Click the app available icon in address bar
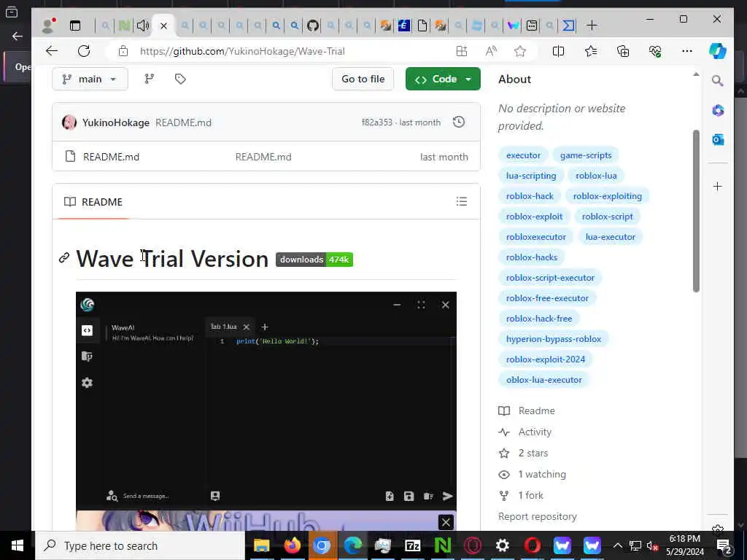Screen dimensions: 747x560 click(461, 51)
